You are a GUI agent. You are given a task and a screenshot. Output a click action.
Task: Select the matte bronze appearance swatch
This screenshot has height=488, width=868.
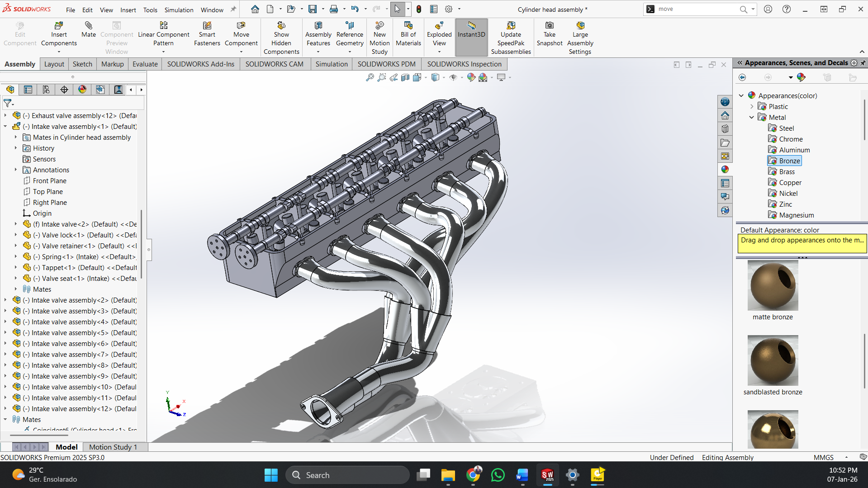(773, 285)
